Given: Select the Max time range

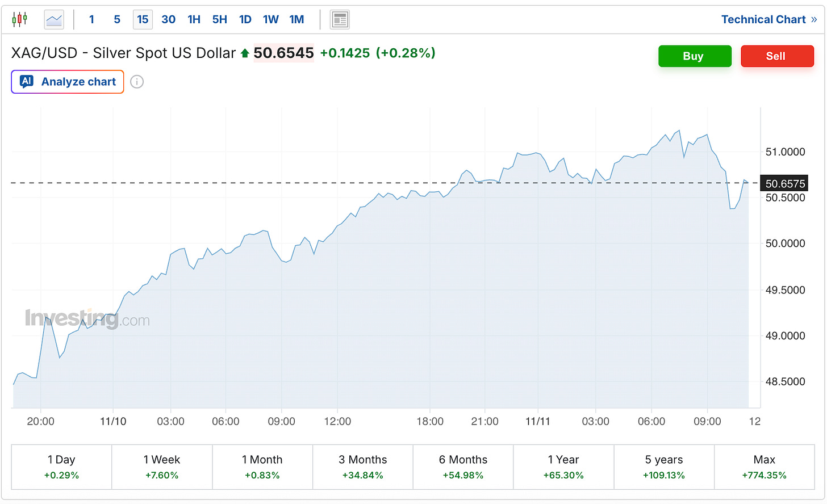Looking at the screenshot, I should tap(764, 467).
